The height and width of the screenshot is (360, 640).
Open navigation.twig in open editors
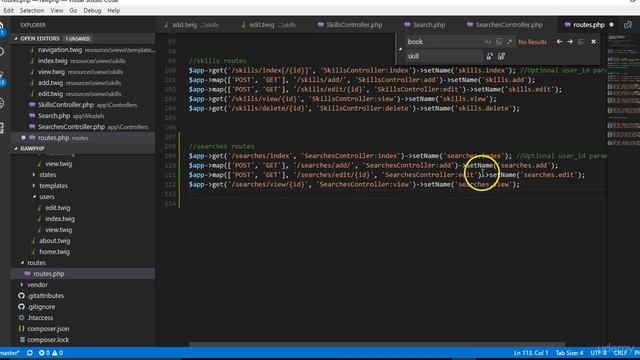point(83,50)
